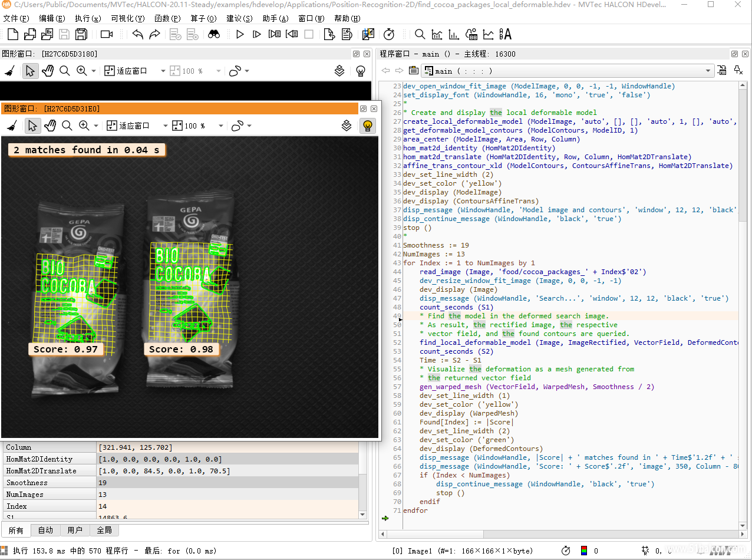Select the arrow pointer tool in the front graphics window
The image size is (752, 560).
(x=33, y=126)
